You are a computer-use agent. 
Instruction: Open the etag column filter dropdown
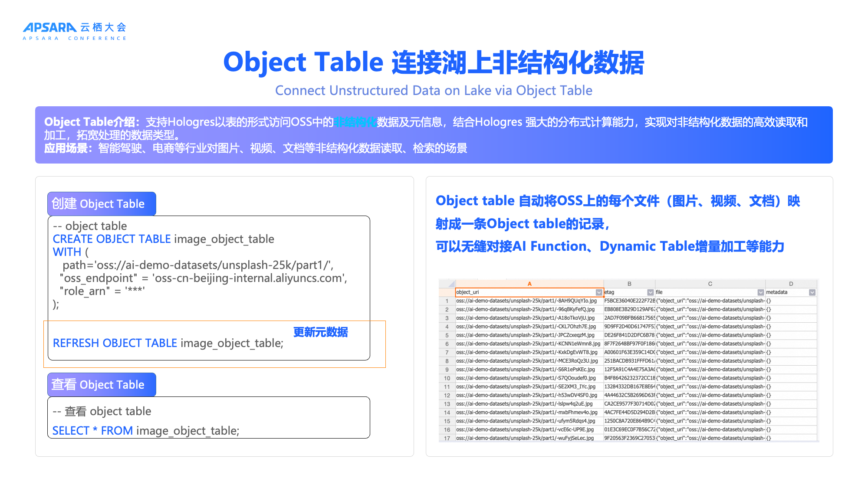pyautogui.click(x=650, y=292)
